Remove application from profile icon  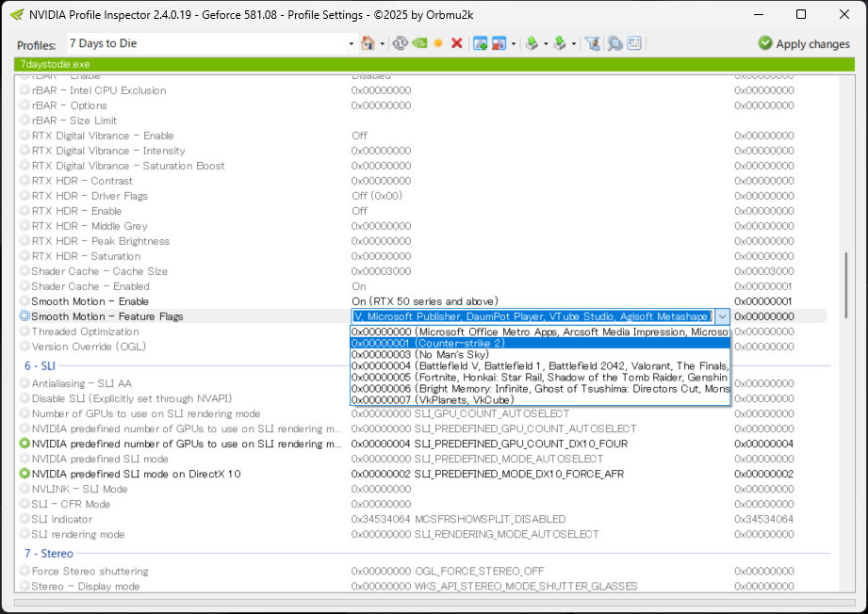(499, 43)
